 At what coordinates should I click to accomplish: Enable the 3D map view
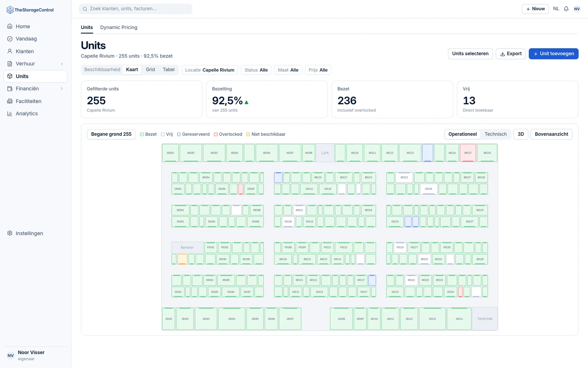[521, 134]
